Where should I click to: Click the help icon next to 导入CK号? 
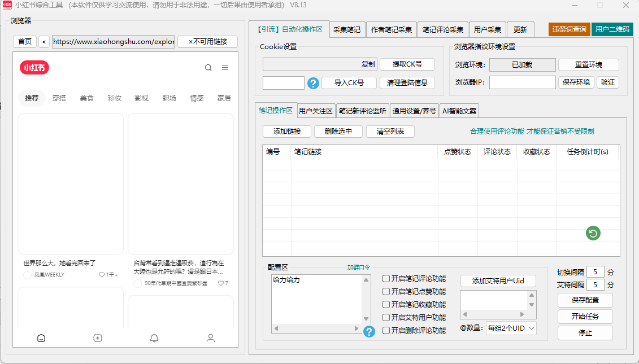click(313, 83)
